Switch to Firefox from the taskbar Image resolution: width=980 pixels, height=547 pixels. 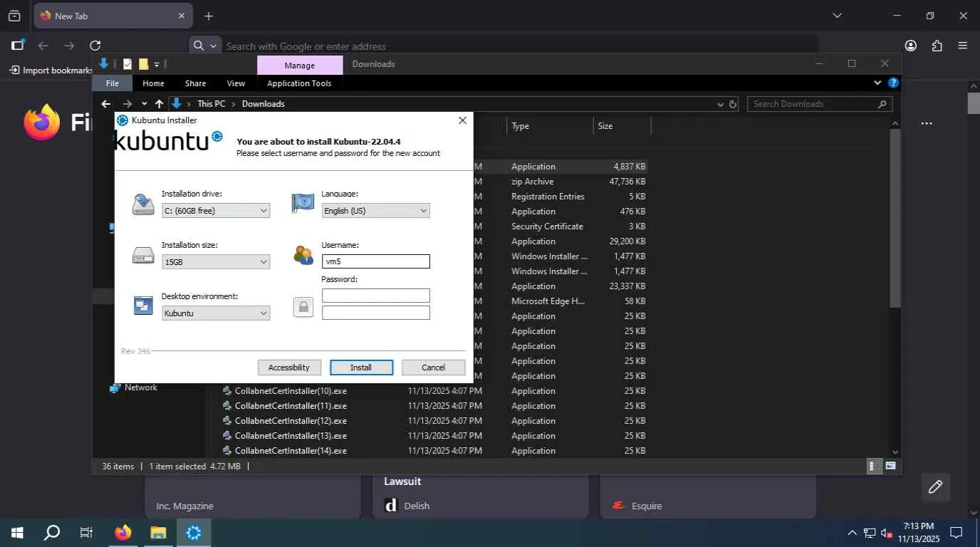tap(123, 532)
